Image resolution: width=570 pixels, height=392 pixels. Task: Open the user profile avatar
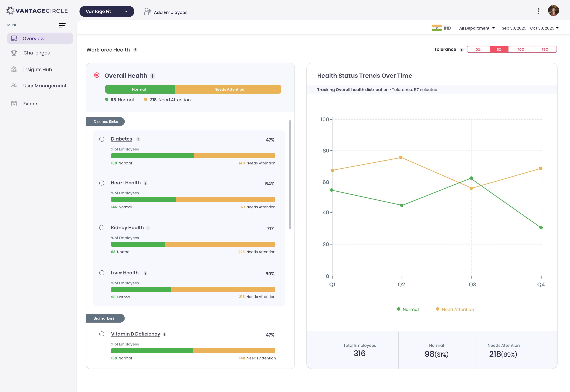click(x=553, y=11)
